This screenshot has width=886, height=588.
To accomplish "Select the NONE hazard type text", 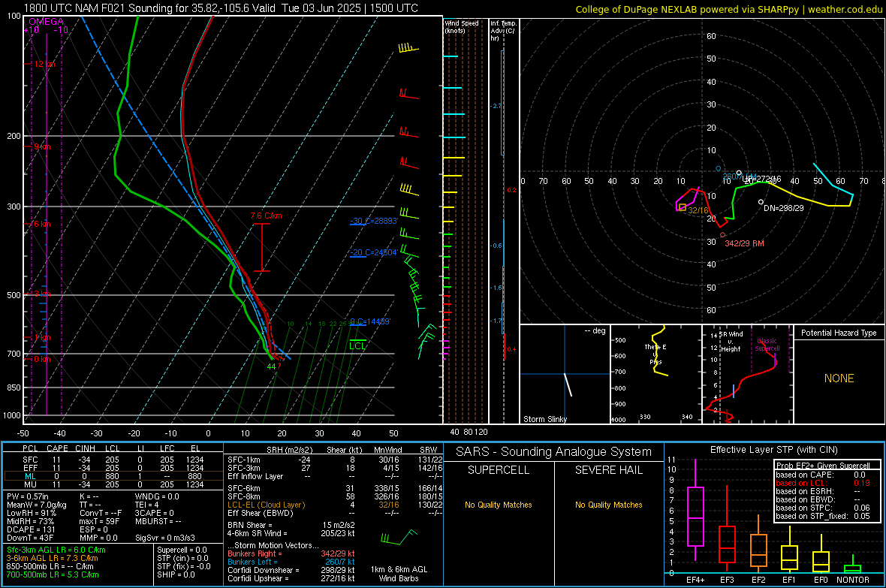I will 839,378.
